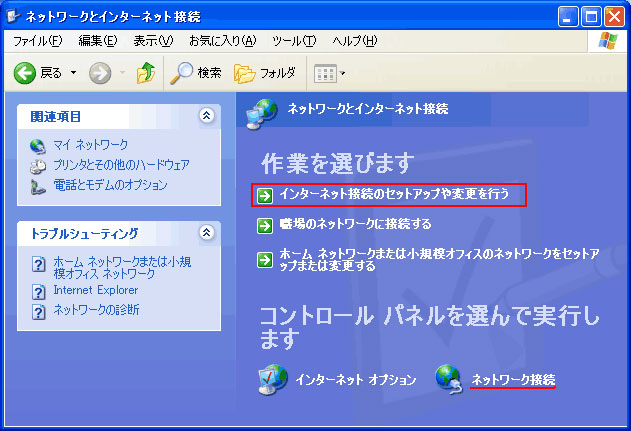Click the Phone and Modem Options icon
Image resolution: width=631 pixels, height=431 pixels.
tap(38, 186)
